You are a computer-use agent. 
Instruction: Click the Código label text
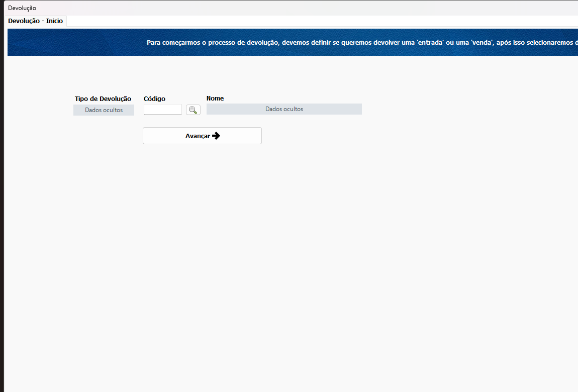(154, 99)
